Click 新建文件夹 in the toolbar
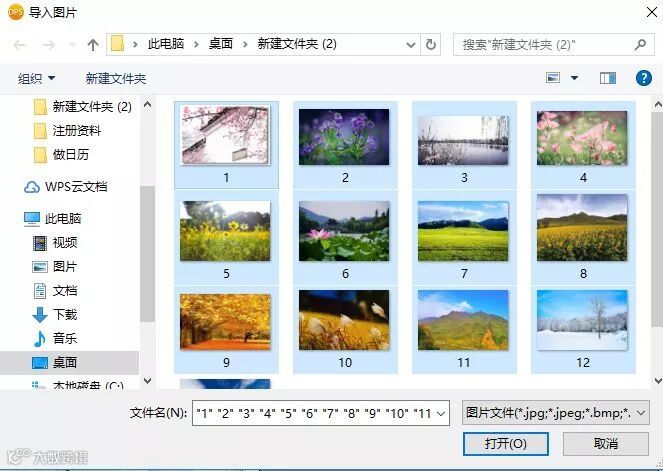Viewport: 663px width, 471px height. point(116,78)
